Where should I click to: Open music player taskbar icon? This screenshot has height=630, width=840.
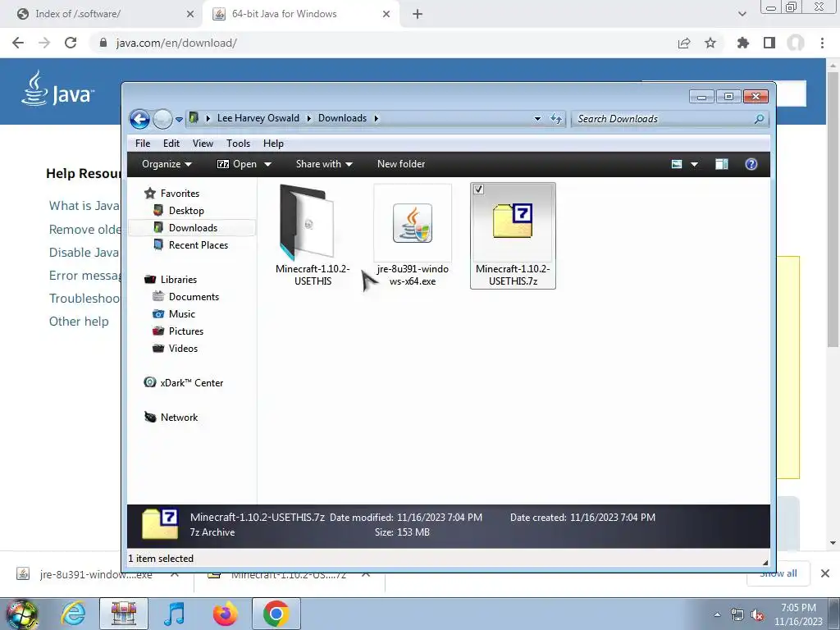(174, 614)
